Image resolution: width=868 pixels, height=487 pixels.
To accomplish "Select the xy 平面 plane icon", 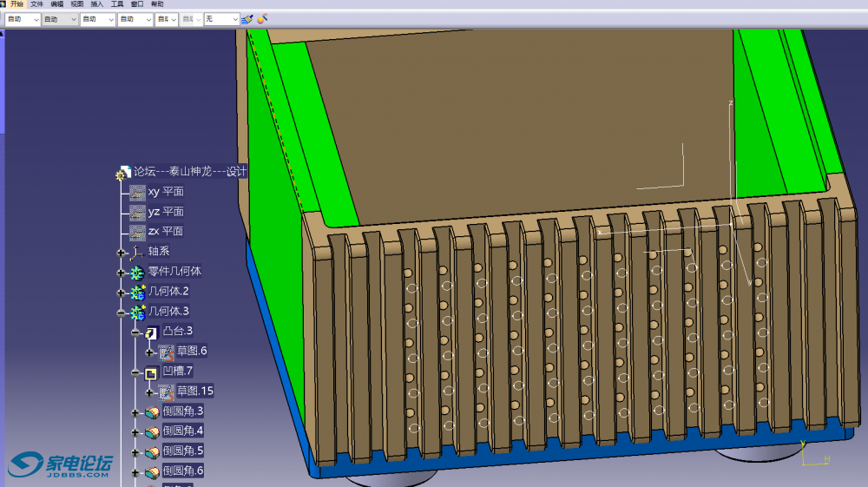I will [x=137, y=192].
